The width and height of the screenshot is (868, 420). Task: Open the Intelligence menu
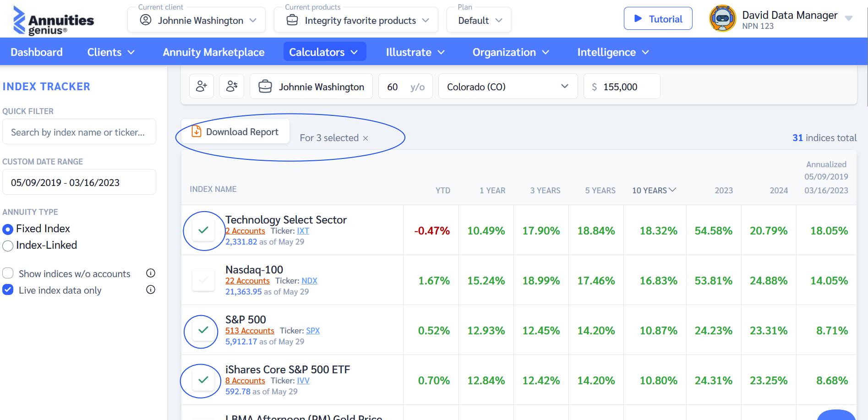click(613, 52)
